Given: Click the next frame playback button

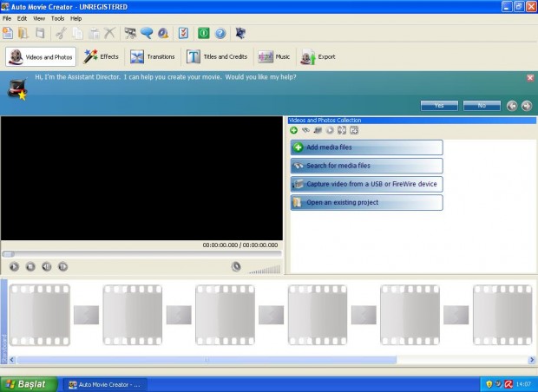Looking at the screenshot, I should click(62, 266).
